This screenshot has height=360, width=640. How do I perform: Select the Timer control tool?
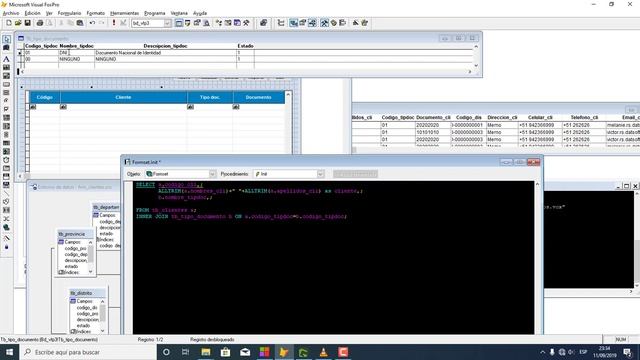click(7, 160)
